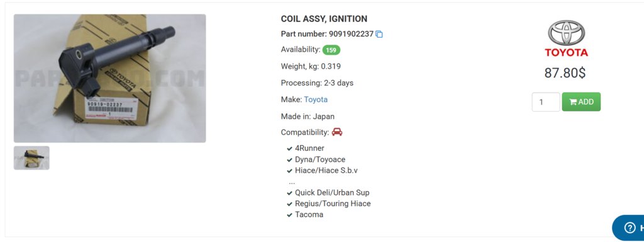The image size is (644, 242).
Task: Click the checkmark beside Tacoma
Action: 289,215
